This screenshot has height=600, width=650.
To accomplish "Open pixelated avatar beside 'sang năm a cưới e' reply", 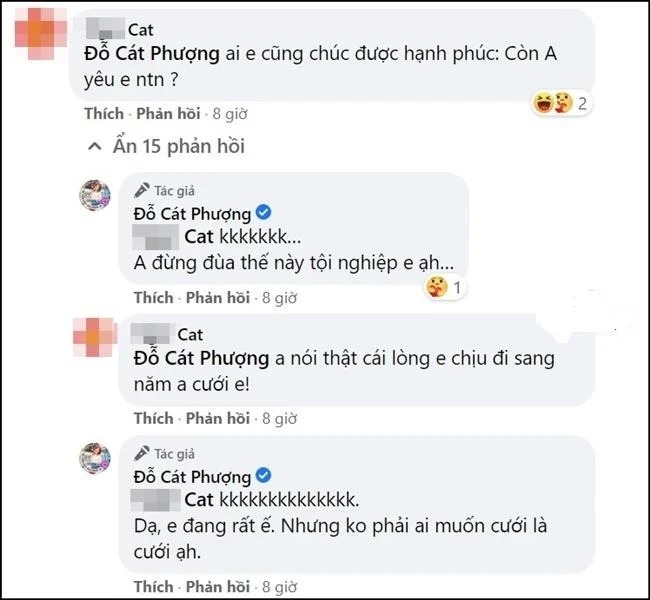I will pos(95,337).
